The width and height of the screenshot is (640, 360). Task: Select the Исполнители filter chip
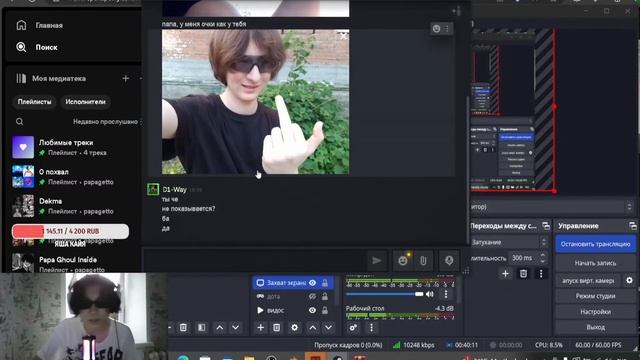tap(85, 102)
